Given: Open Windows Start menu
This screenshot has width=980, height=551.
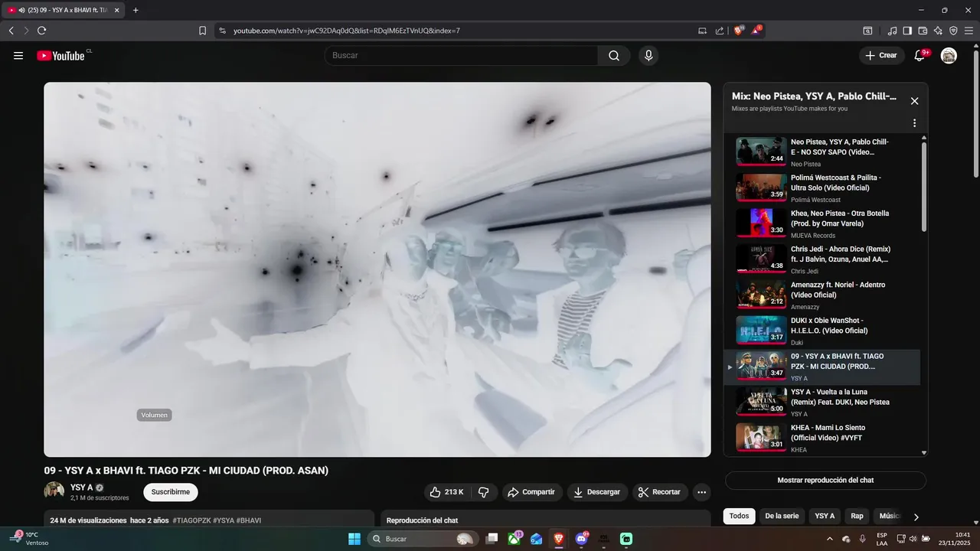Looking at the screenshot, I should (354, 539).
